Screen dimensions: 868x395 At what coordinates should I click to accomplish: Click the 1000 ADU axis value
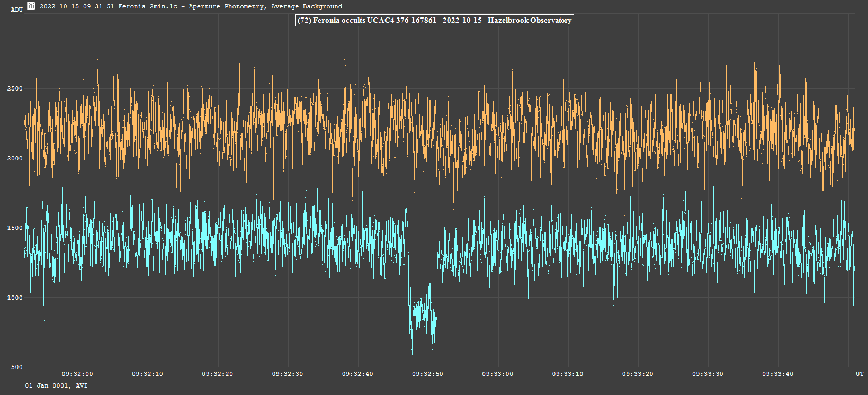pyautogui.click(x=15, y=298)
